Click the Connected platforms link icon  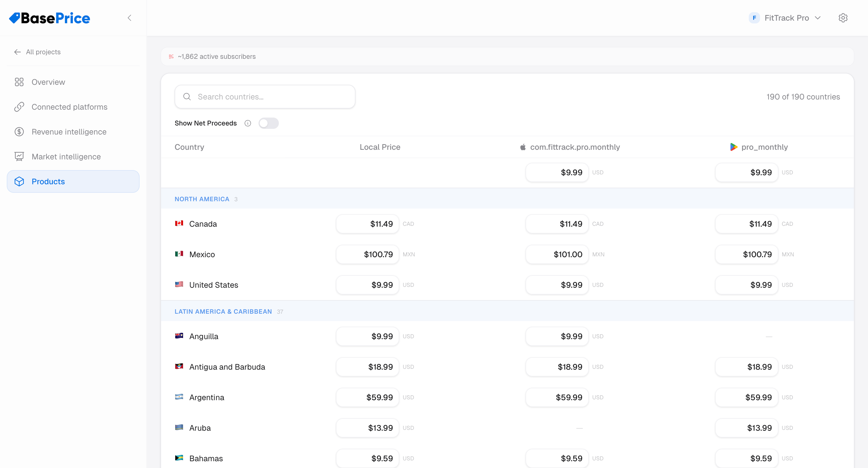pyautogui.click(x=19, y=107)
